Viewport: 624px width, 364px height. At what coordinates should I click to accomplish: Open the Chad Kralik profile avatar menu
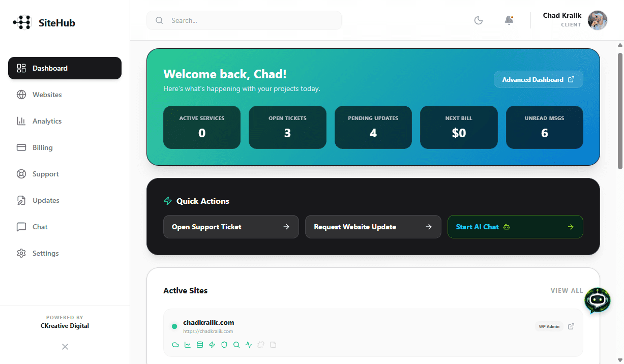[x=597, y=20]
